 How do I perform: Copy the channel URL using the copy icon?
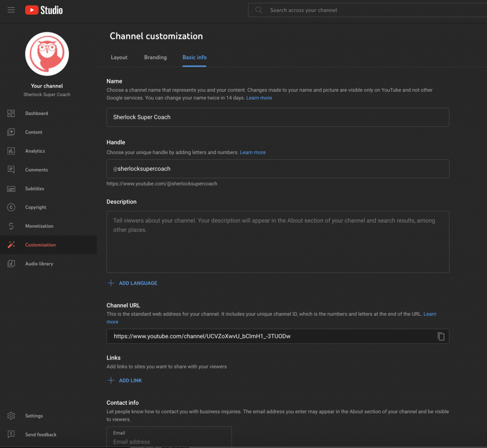click(x=441, y=336)
